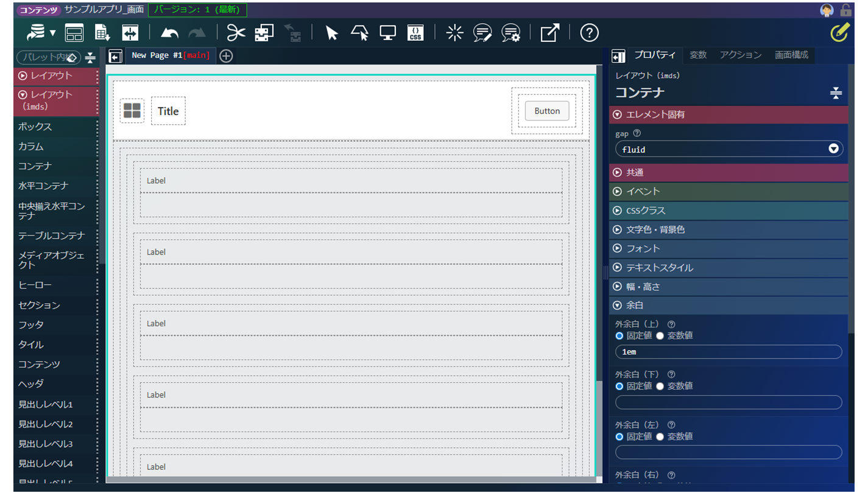Switch to the 画面構成 tab

point(791,55)
